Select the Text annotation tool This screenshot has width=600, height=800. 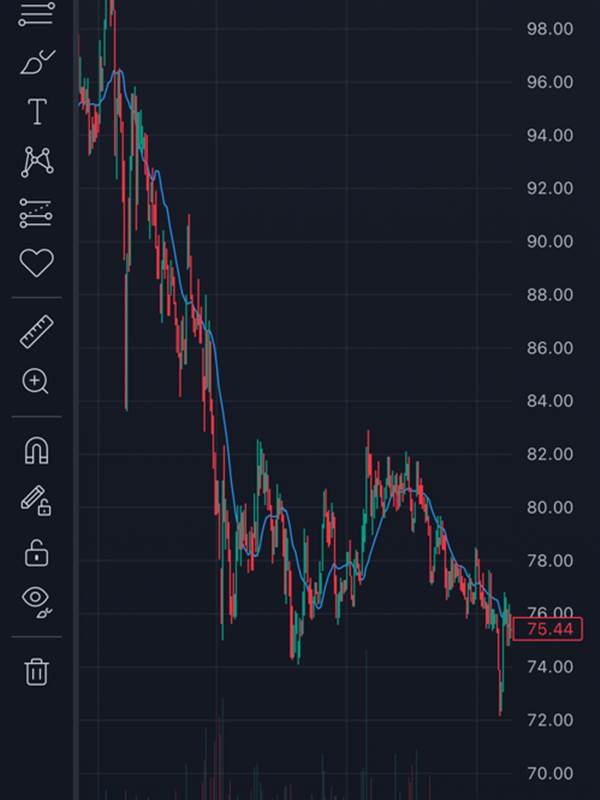coord(37,112)
